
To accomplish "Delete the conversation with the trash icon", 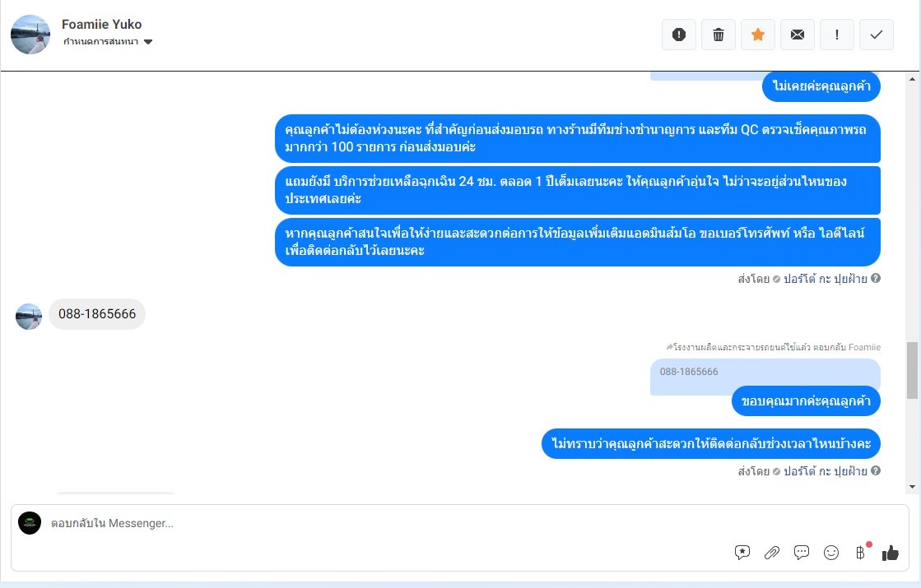I will (719, 35).
